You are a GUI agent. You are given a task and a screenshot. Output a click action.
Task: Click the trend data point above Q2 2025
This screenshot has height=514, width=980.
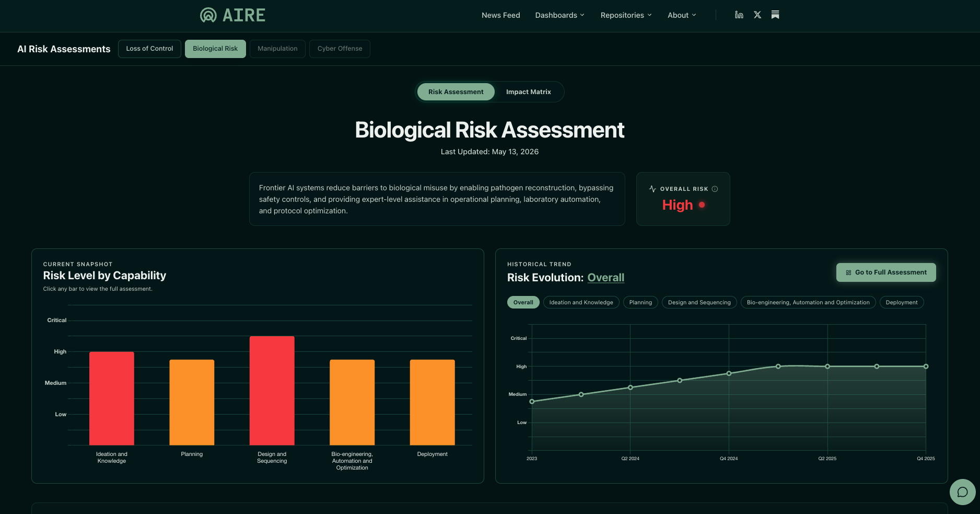click(x=827, y=367)
